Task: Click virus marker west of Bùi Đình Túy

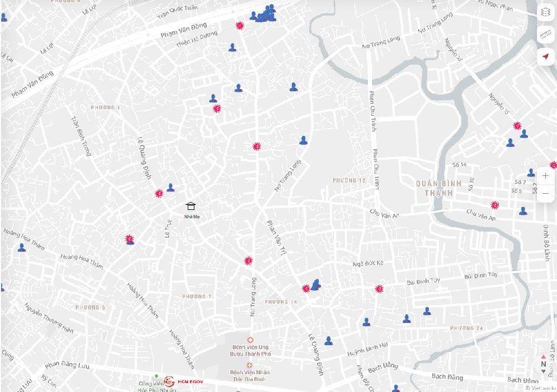Action: click(x=379, y=289)
